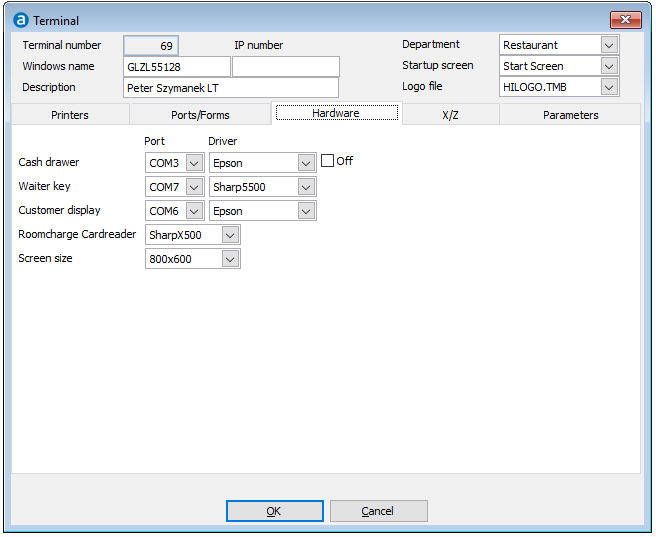Switch to the Ports/Forms tab
The width and height of the screenshot is (656, 537).
[x=200, y=115]
